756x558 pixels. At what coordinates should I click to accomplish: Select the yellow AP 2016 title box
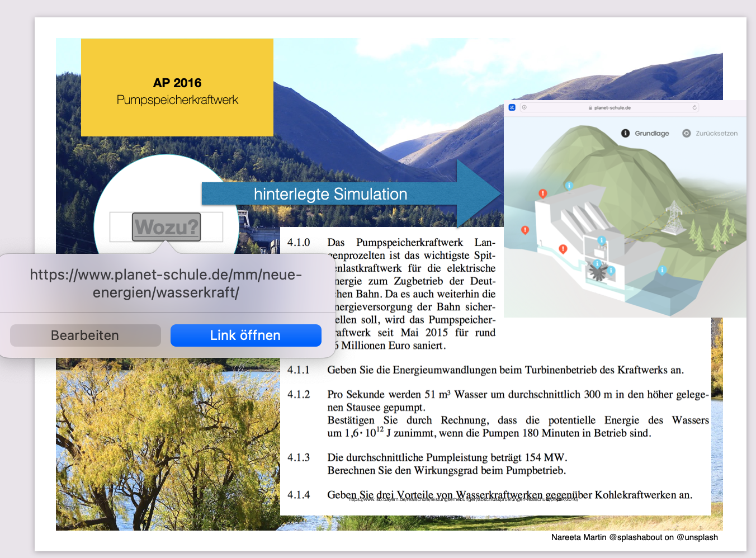pyautogui.click(x=177, y=88)
